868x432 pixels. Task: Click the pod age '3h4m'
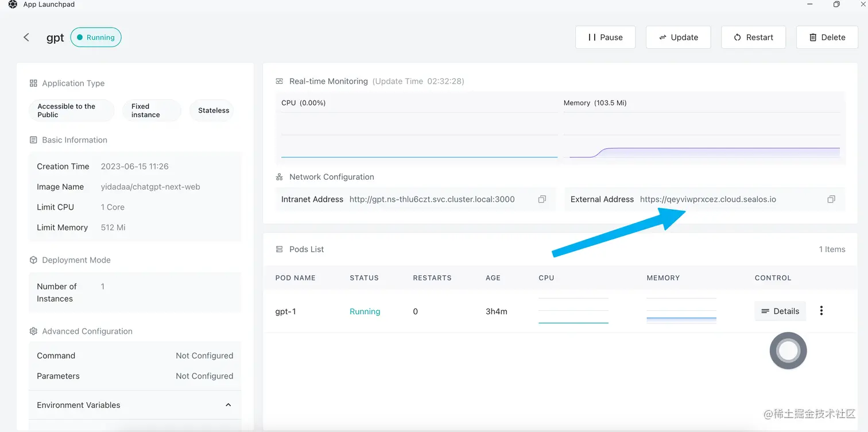497,311
